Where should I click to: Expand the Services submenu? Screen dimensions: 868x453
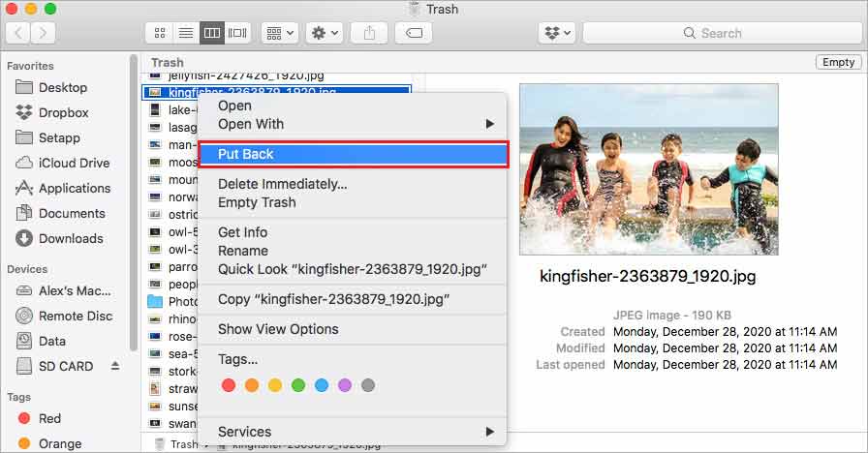click(x=352, y=432)
